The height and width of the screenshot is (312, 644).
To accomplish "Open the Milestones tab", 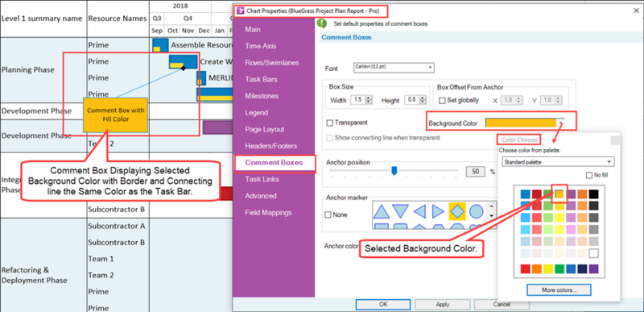I will tap(262, 96).
